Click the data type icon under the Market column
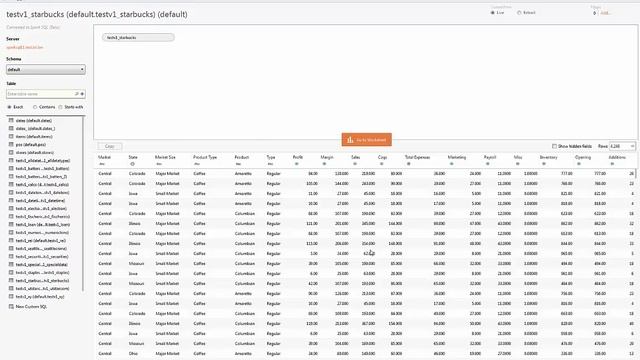The image size is (640, 360). (x=102, y=164)
